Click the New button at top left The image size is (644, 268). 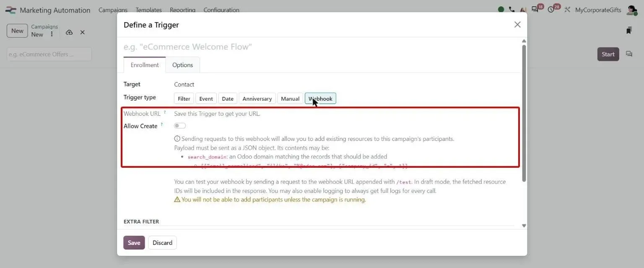pos(17,31)
